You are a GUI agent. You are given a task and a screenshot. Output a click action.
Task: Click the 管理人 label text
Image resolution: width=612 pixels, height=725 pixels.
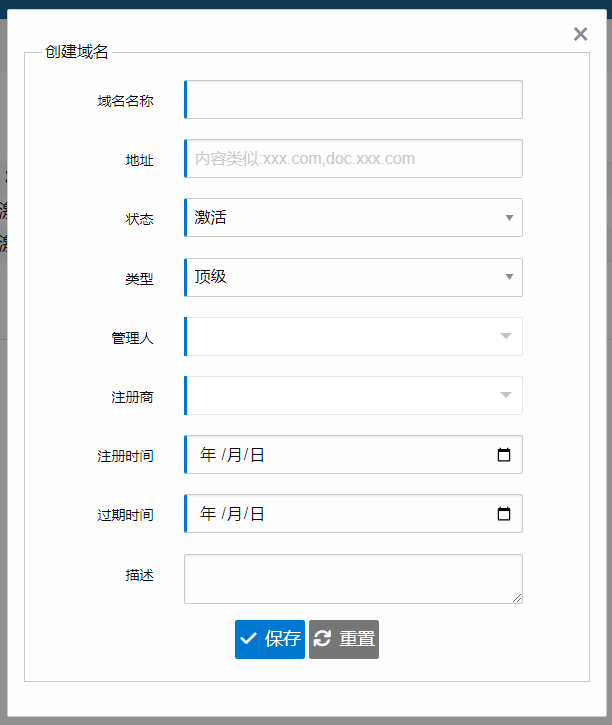[x=132, y=338]
